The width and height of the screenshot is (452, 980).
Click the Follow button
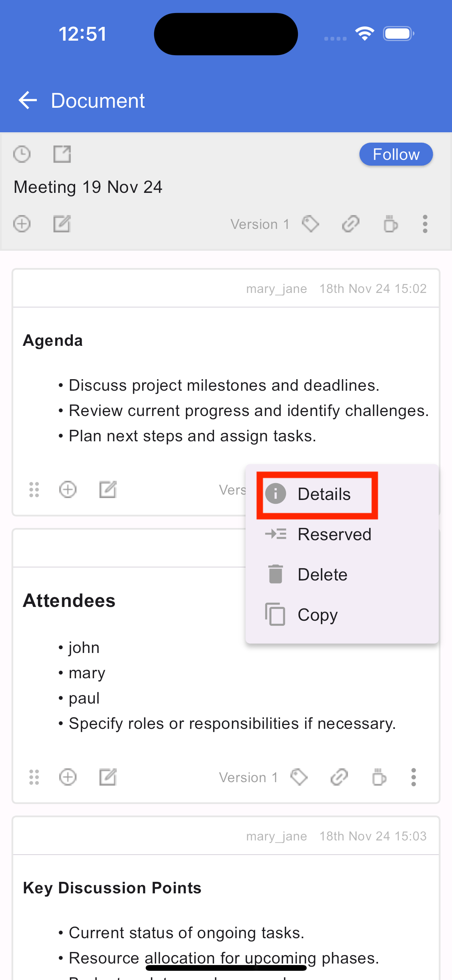tap(396, 155)
